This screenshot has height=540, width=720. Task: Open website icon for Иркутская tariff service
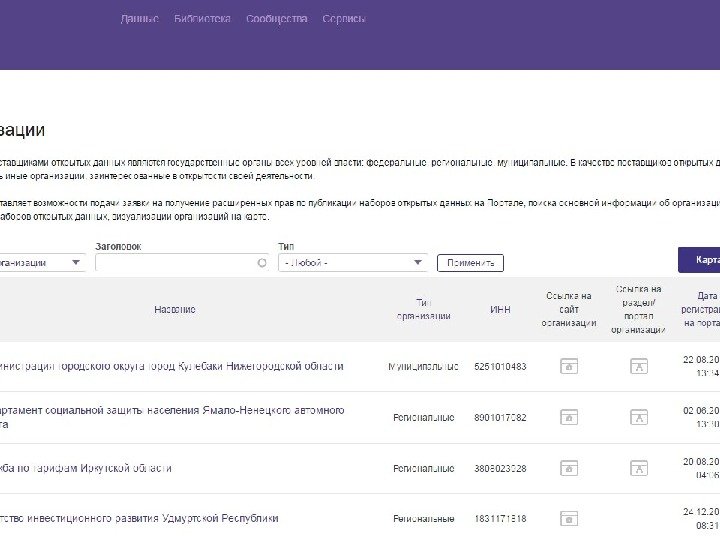[569, 468]
